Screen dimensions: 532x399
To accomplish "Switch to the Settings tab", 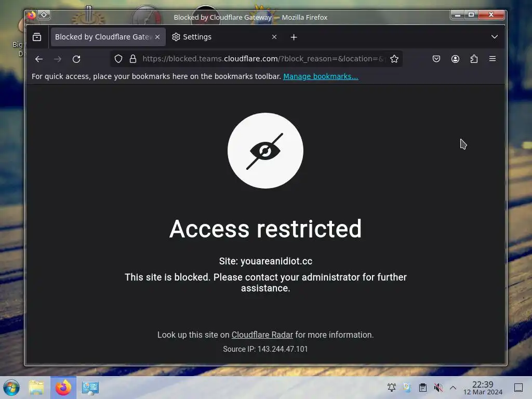I will tap(223, 37).
